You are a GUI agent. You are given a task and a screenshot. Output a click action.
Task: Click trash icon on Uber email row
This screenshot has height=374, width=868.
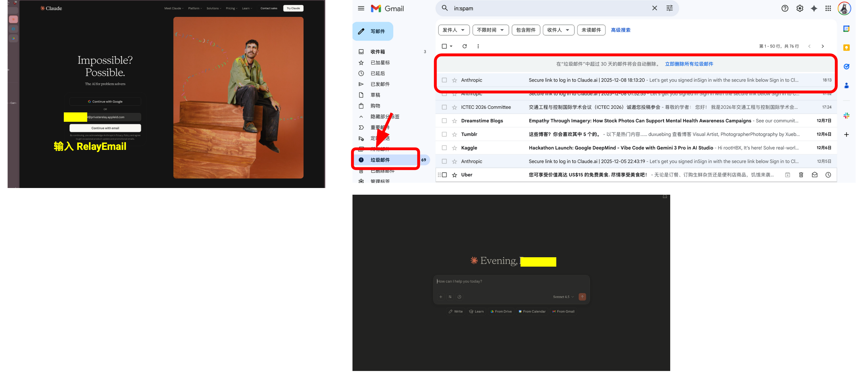pyautogui.click(x=801, y=175)
